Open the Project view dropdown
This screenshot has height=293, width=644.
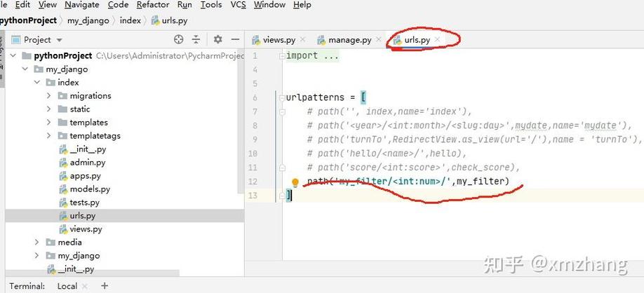tap(59, 40)
